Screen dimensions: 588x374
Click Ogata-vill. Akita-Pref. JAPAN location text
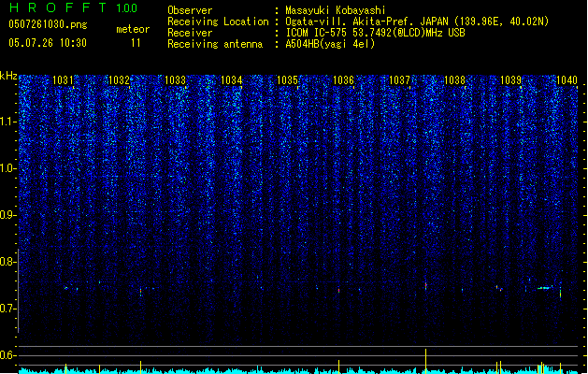pos(417,22)
